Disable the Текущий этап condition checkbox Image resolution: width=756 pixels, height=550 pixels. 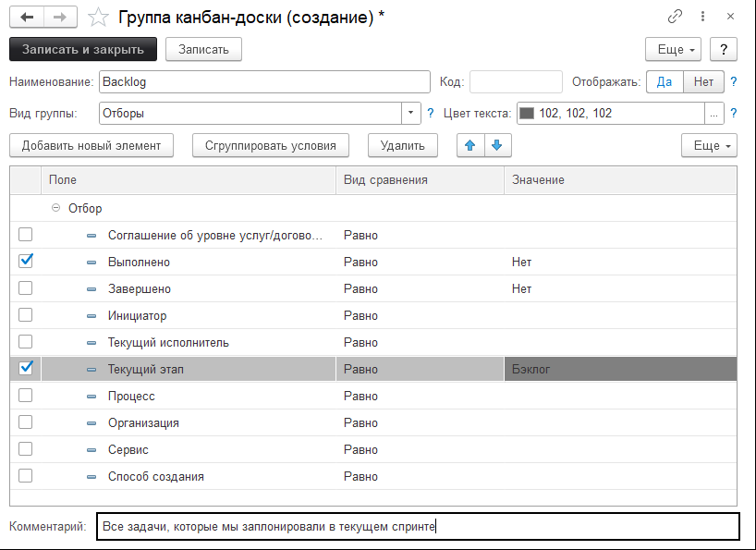coord(26,368)
